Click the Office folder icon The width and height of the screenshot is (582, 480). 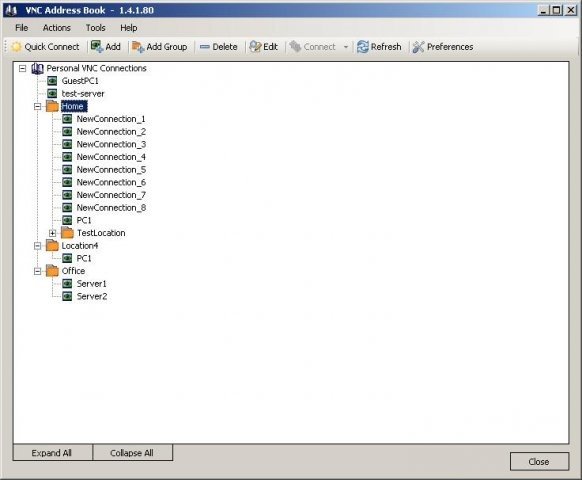click(x=52, y=271)
